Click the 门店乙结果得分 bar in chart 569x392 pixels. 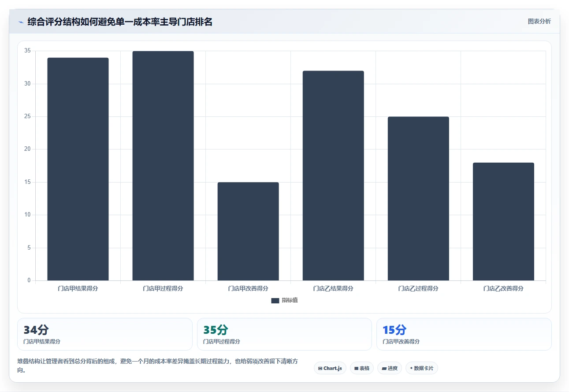click(333, 175)
